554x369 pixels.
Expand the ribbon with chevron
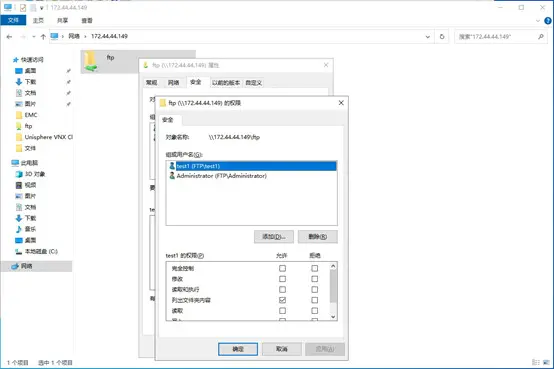(x=538, y=21)
